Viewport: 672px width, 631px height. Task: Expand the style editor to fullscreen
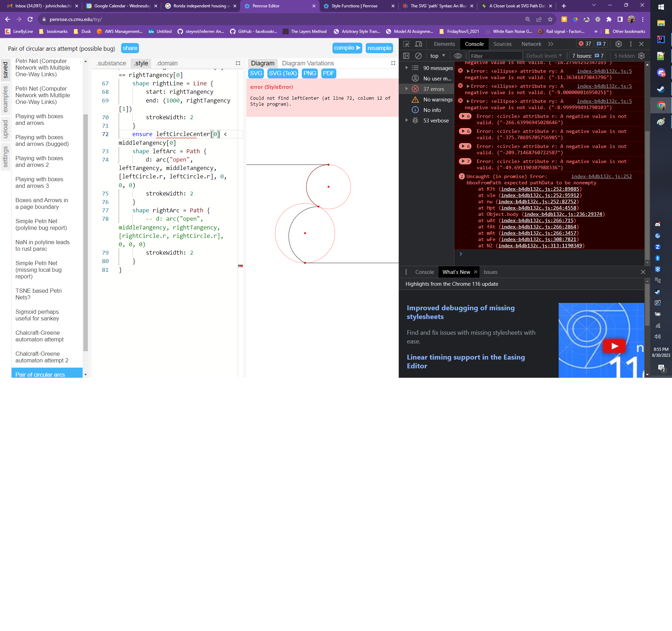tap(238, 63)
